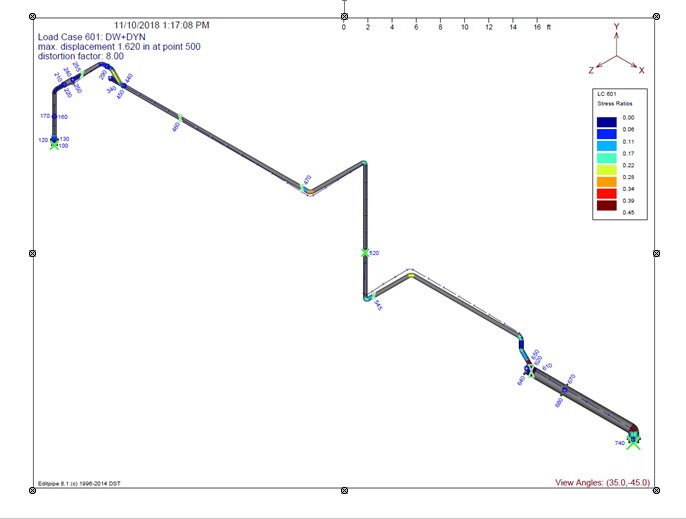The height and width of the screenshot is (519, 686).
Task: Click the View Angles (35.0,-45.0) label
Action: click(x=602, y=482)
